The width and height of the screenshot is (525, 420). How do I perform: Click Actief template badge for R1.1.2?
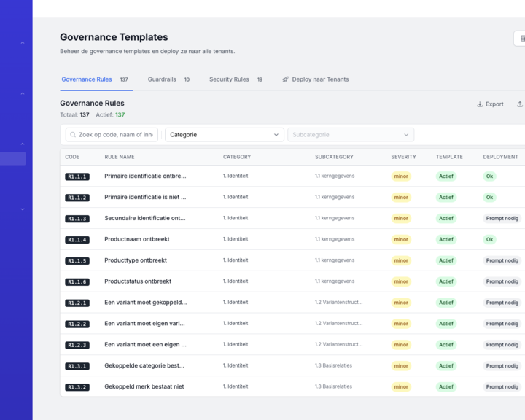coord(446,198)
